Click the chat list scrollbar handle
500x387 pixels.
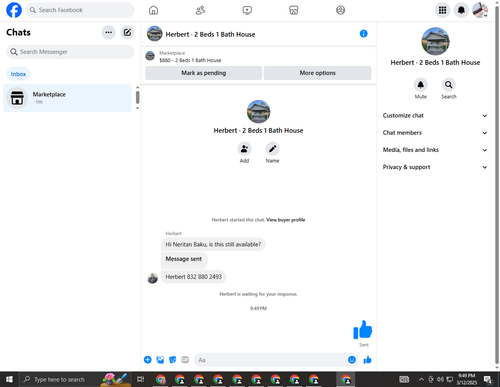(137, 98)
